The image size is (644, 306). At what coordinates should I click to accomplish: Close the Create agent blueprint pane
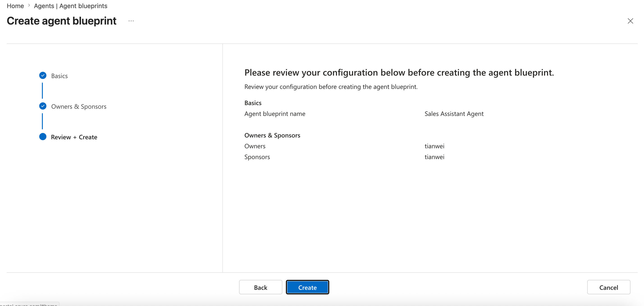pos(630,21)
